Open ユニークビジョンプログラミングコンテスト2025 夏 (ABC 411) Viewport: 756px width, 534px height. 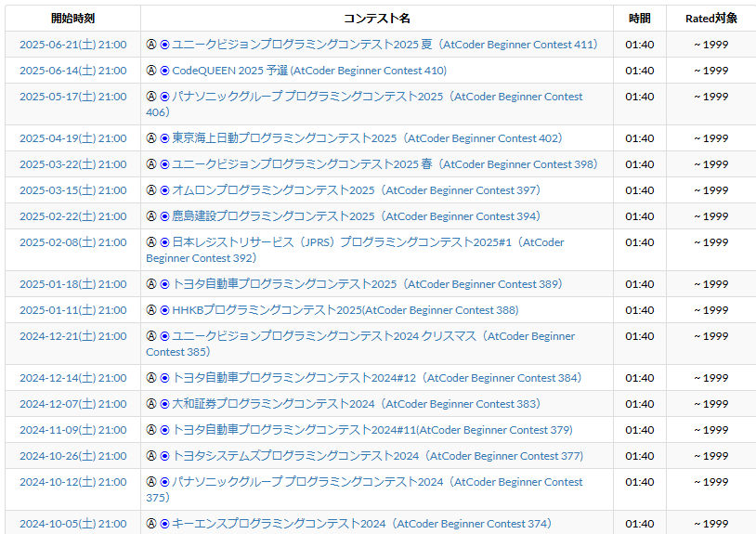(385, 45)
